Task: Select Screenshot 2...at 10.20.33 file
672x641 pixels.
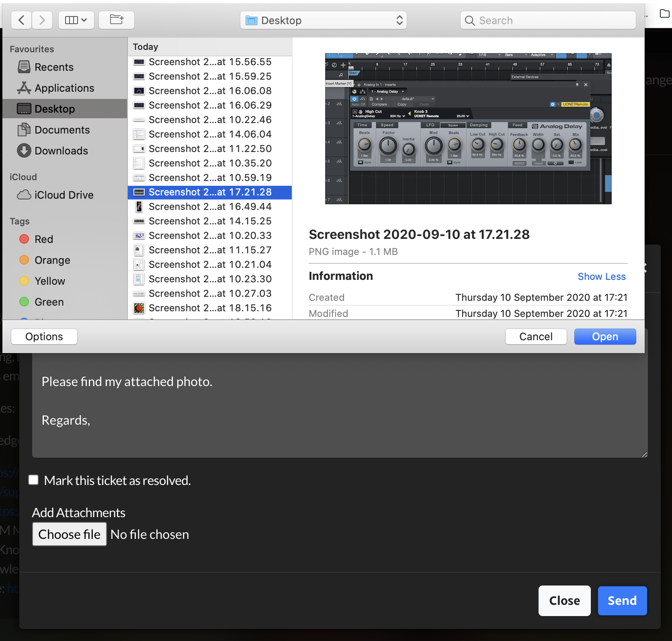Action: pyautogui.click(x=210, y=236)
